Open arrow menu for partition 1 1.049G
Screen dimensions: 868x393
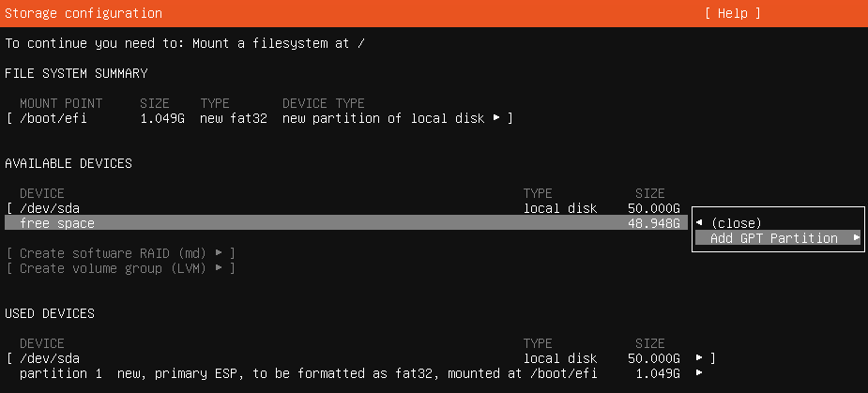coord(699,372)
